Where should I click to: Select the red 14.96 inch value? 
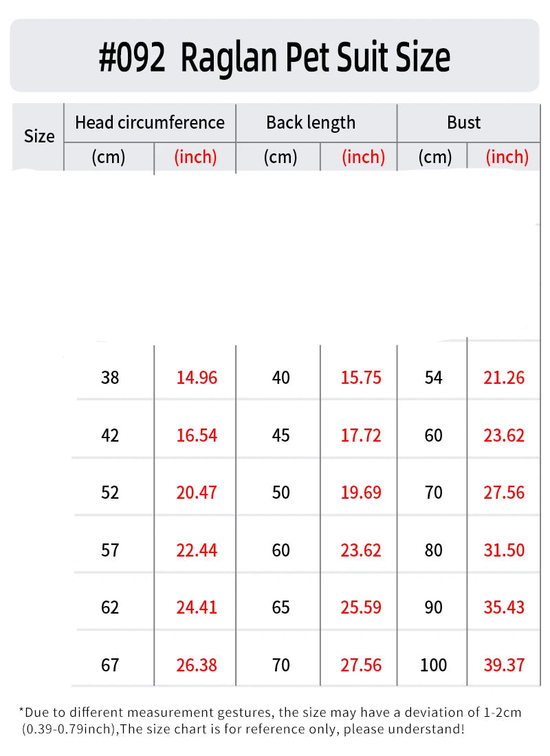pyautogui.click(x=197, y=378)
